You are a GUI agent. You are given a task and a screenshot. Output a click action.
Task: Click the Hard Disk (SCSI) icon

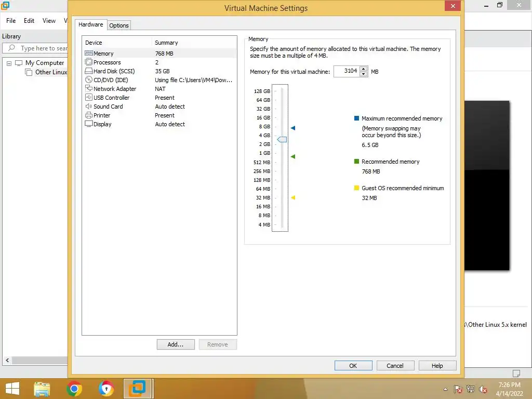[x=88, y=71]
